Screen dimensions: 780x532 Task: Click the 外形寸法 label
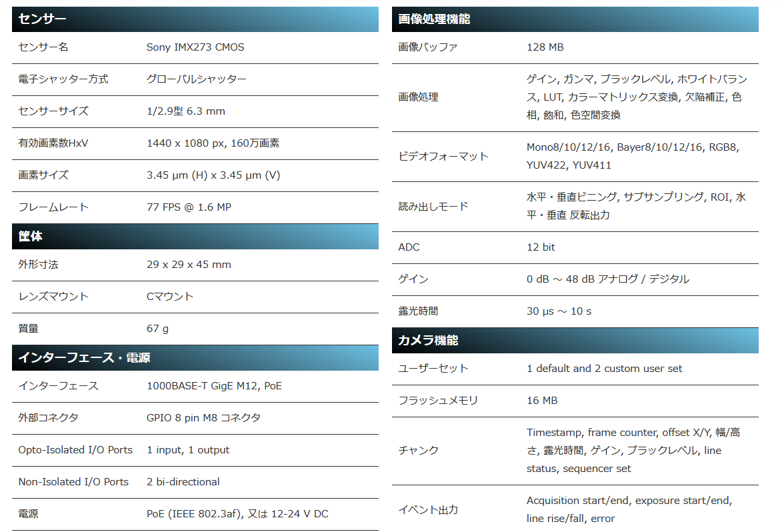click(38, 265)
